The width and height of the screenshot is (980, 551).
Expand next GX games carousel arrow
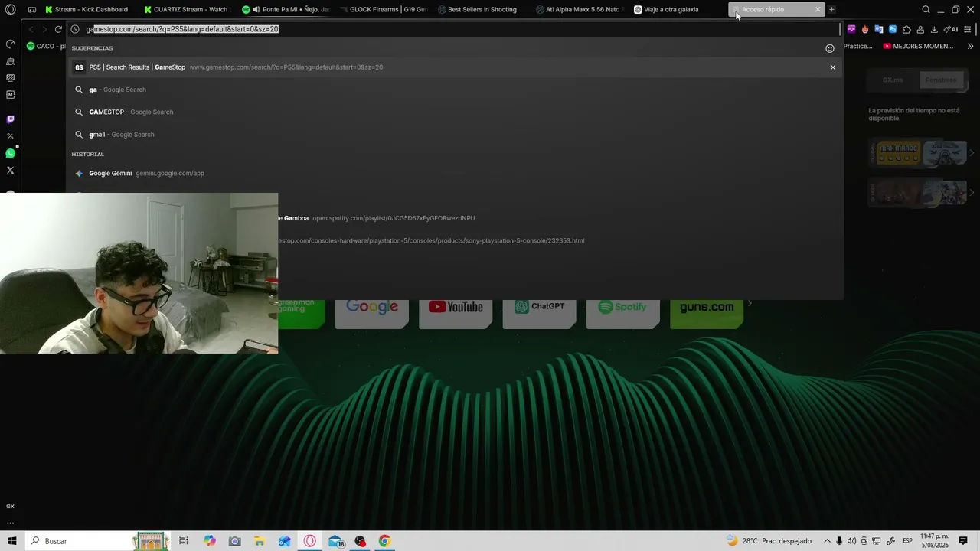pos(972,153)
